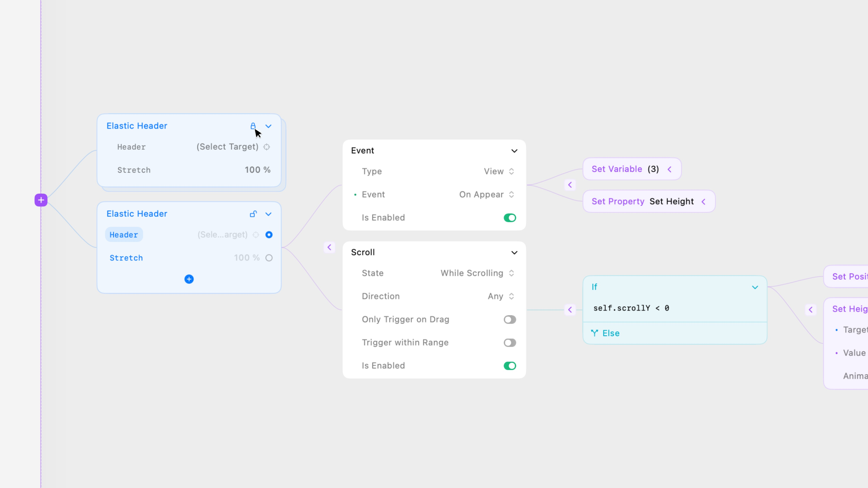This screenshot has height=488, width=868.
Task: Click the target crosshair icon next to Select Target
Action: (267, 147)
